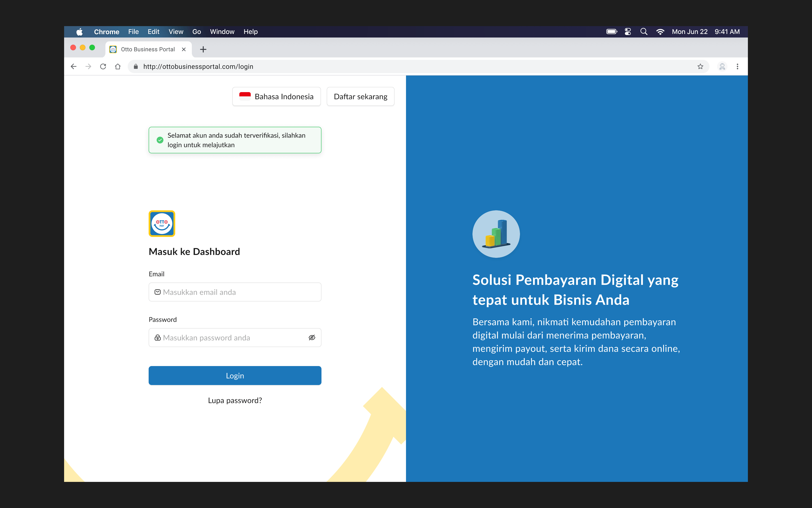This screenshot has width=812, height=508.
Task: Click the Lupa password? link
Action: pos(235,400)
